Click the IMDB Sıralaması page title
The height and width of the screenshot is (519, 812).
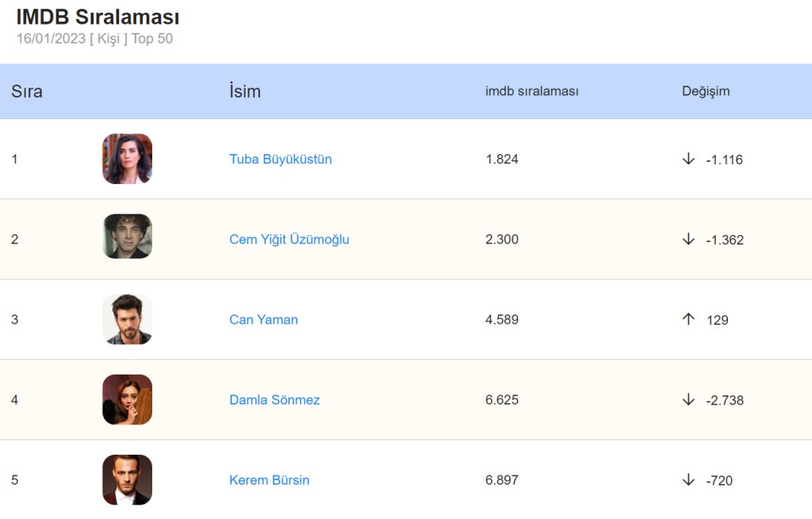coord(98,17)
